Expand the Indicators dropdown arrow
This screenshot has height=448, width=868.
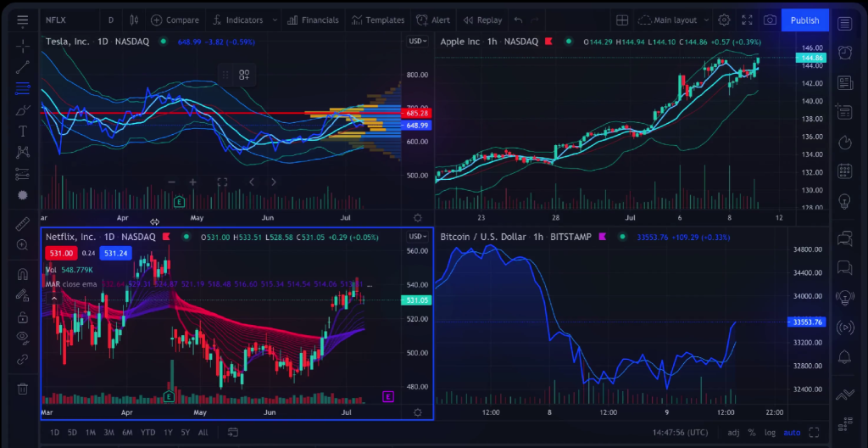point(275,20)
